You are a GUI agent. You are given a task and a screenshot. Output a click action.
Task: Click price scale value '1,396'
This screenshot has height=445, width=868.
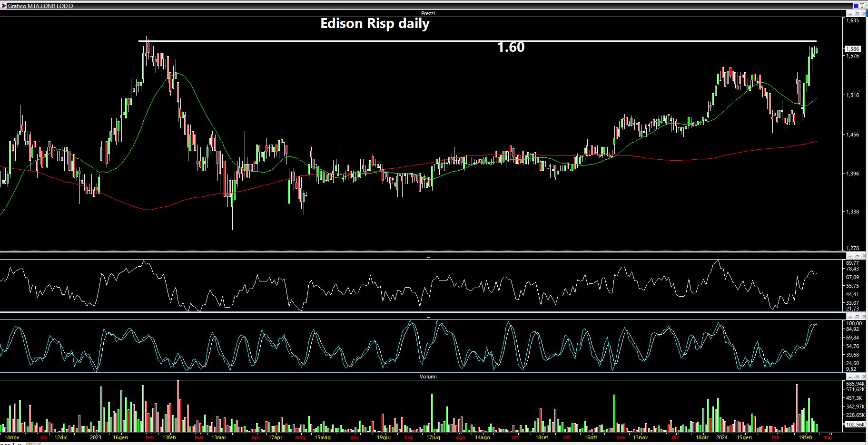852,174
